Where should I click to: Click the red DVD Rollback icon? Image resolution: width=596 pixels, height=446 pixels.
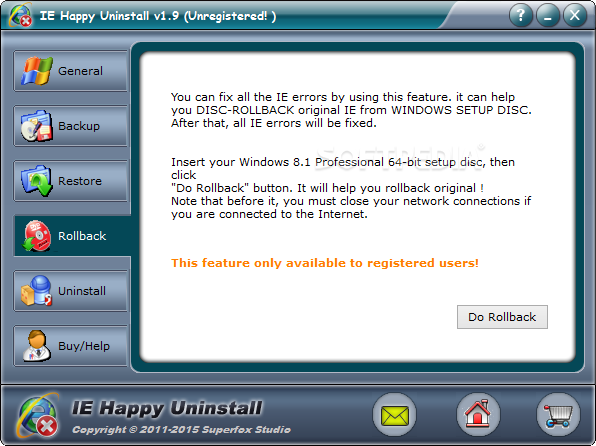[x=37, y=236]
